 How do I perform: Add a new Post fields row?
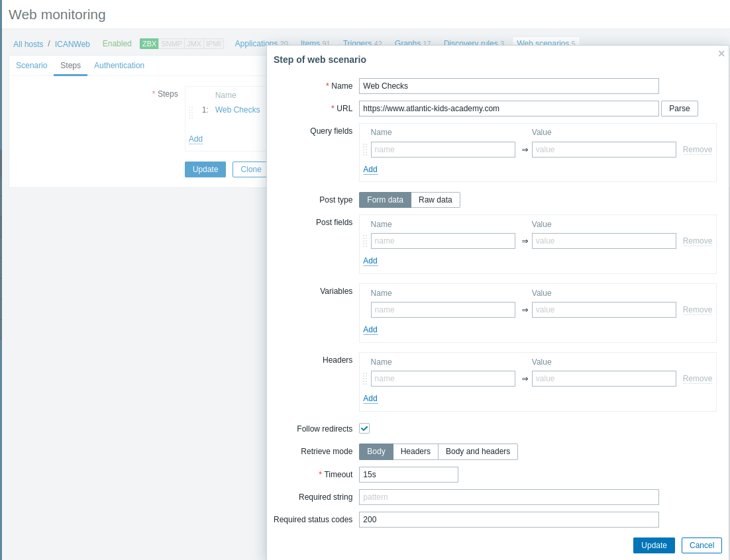pyautogui.click(x=370, y=260)
